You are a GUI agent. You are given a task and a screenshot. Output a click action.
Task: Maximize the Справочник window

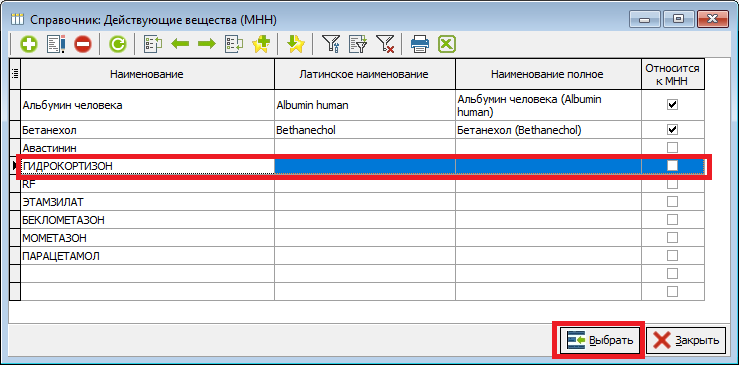point(678,19)
